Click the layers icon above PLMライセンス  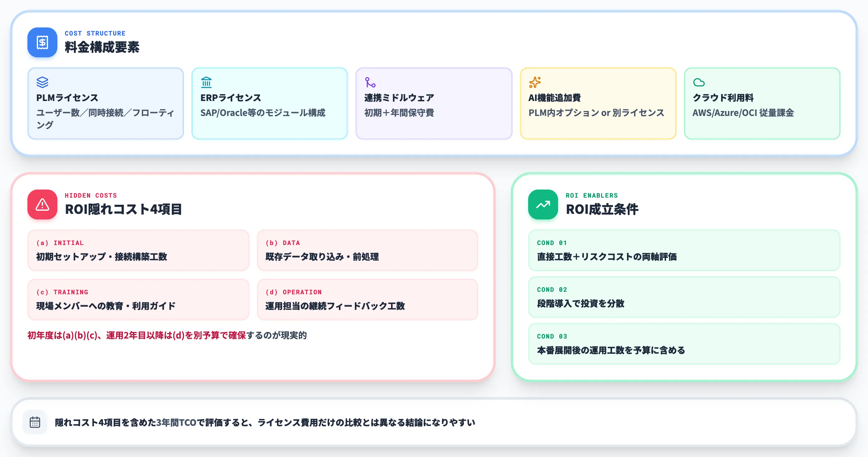pos(42,82)
